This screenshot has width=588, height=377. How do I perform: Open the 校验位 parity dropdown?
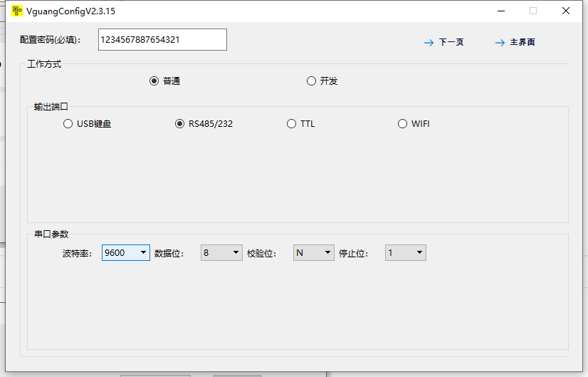pyautogui.click(x=313, y=253)
